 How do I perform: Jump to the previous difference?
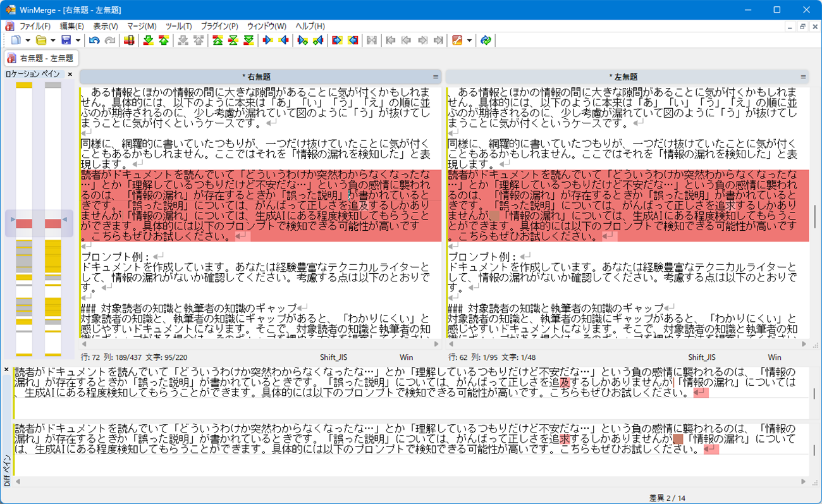[163, 40]
